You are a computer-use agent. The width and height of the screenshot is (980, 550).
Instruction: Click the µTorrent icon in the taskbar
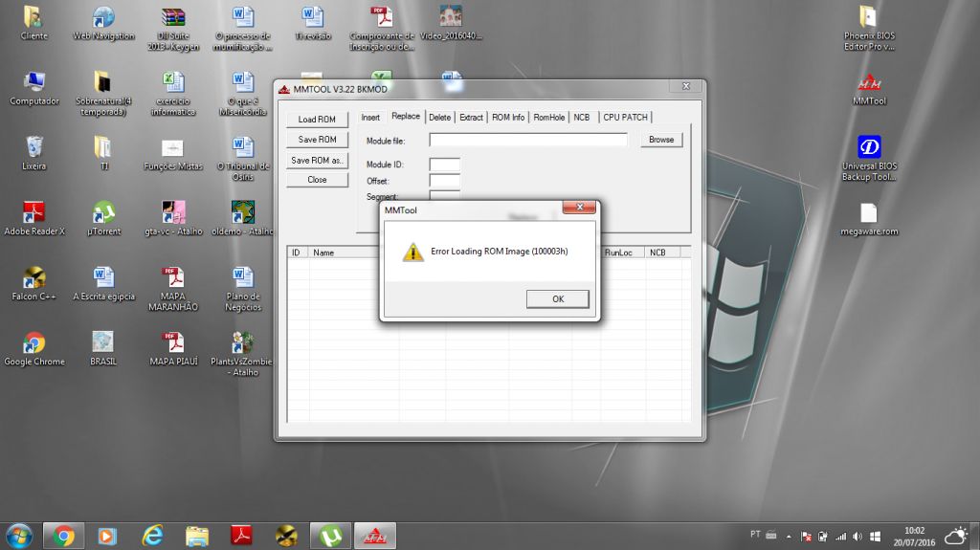tap(332, 536)
